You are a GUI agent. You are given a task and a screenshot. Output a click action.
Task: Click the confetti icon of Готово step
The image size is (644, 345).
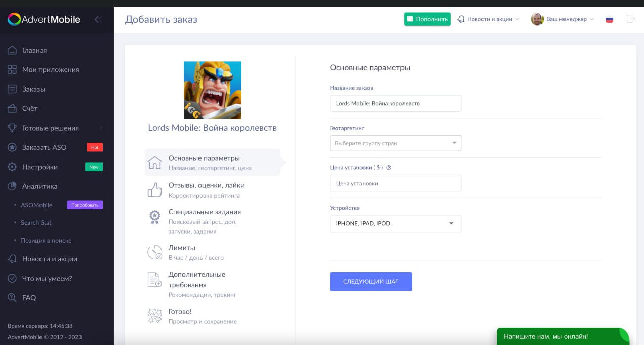tap(154, 316)
